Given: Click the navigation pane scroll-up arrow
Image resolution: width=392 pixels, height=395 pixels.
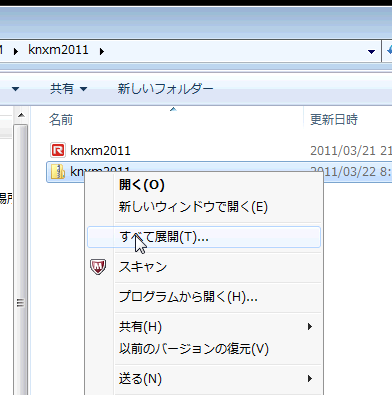Looking at the screenshot, I should pyautogui.click(x=21, y=116).
